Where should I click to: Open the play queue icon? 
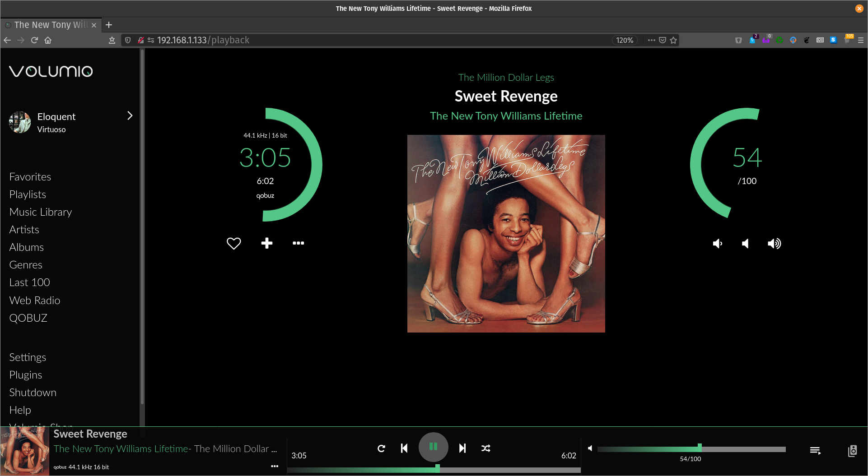pos(815,450)
